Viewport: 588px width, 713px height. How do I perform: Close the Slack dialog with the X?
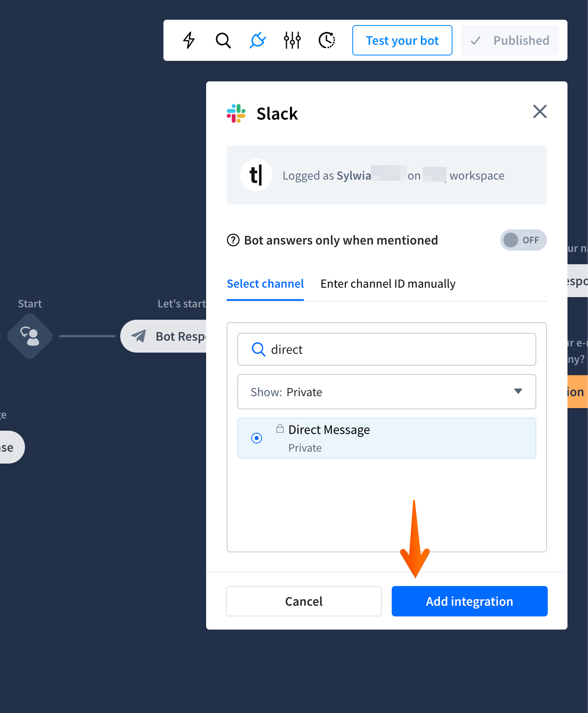540,111
